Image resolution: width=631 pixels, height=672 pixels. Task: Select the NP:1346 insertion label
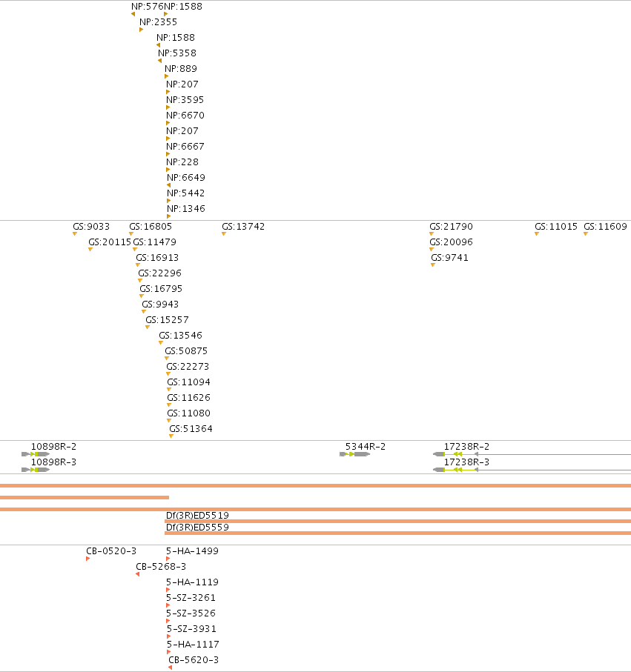[185, 209]
